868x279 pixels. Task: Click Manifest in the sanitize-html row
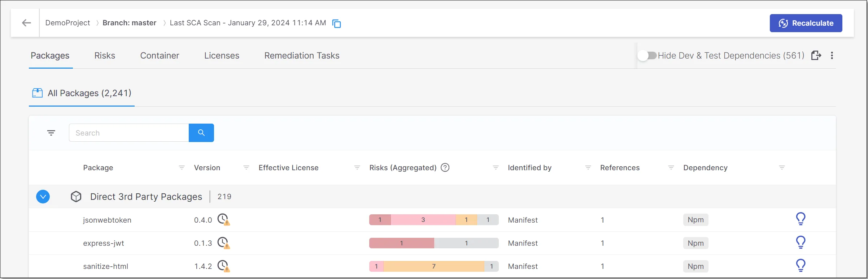(523, 266)
